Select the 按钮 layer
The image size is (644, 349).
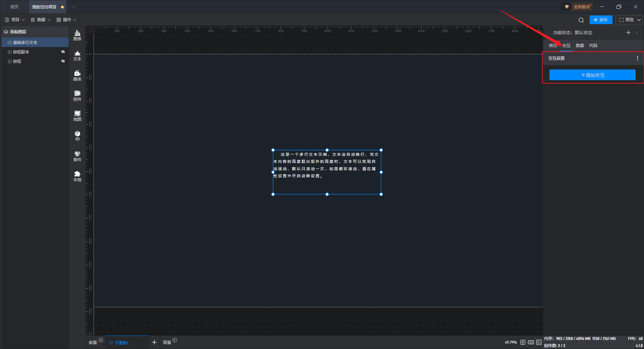[x=35, y=61]
